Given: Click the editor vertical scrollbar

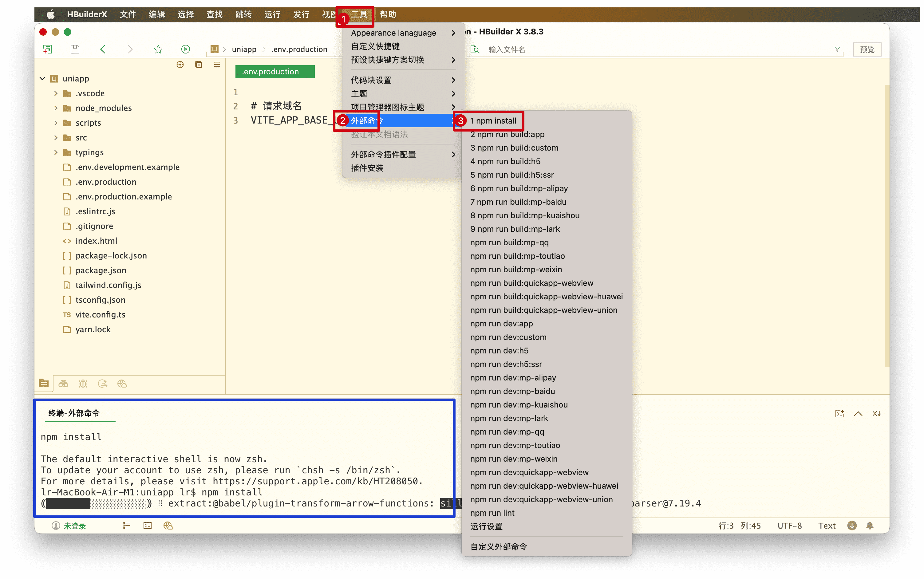Looking at the screenshot, I should (886, 226).
